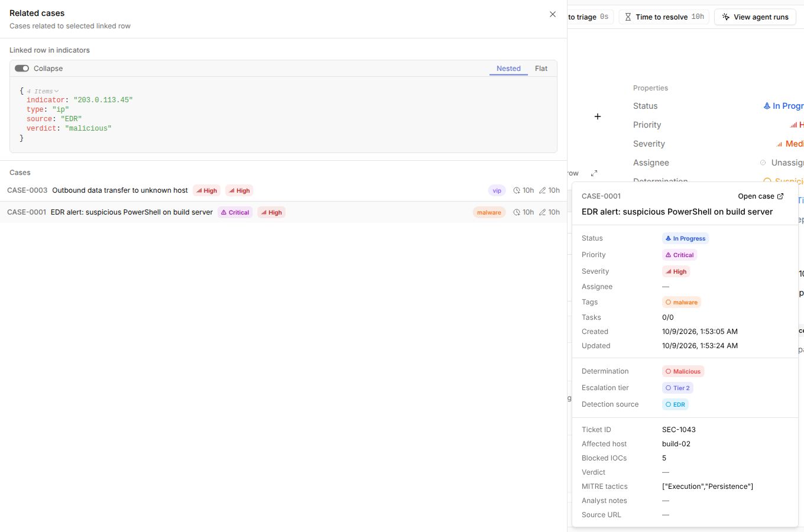Click the Tier 2 escalation badge
Screen dimensions: 804x532
677,388
